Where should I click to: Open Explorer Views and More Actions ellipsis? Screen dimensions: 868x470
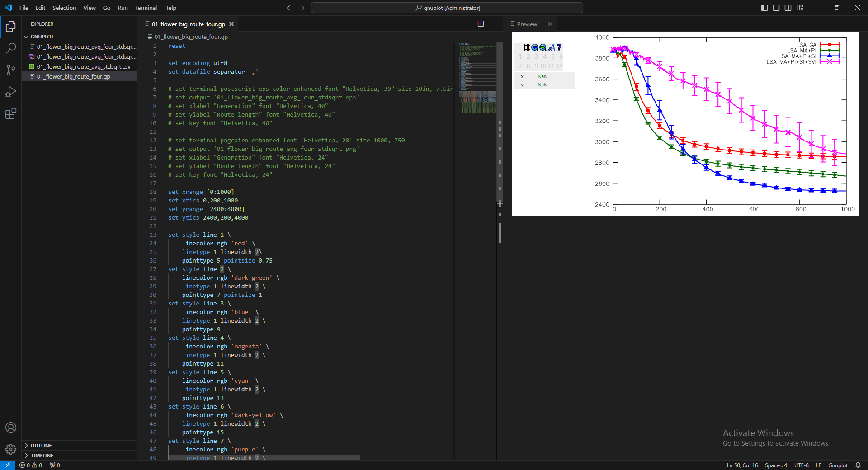click(127, 24)
